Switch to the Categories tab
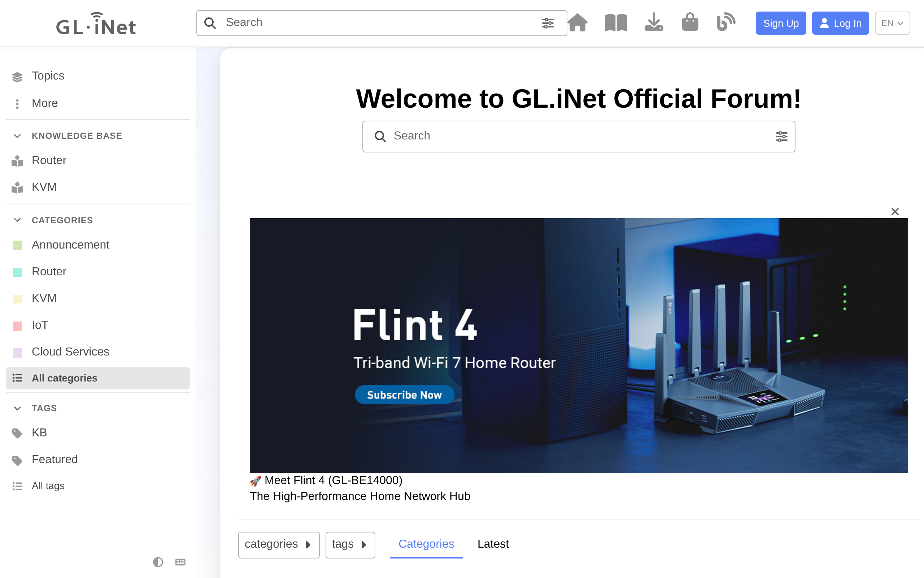This screenshot has height=578, width=924. (x=426, y=544)
